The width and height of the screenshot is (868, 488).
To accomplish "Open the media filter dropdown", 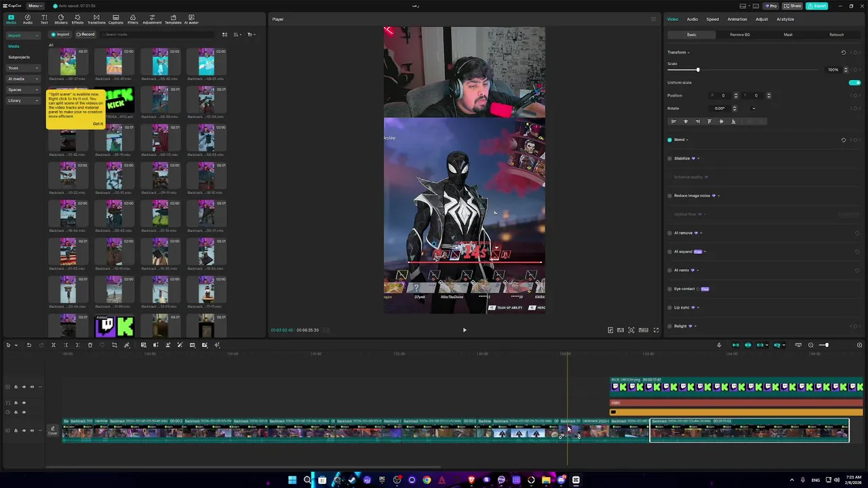I will [251, 34].
